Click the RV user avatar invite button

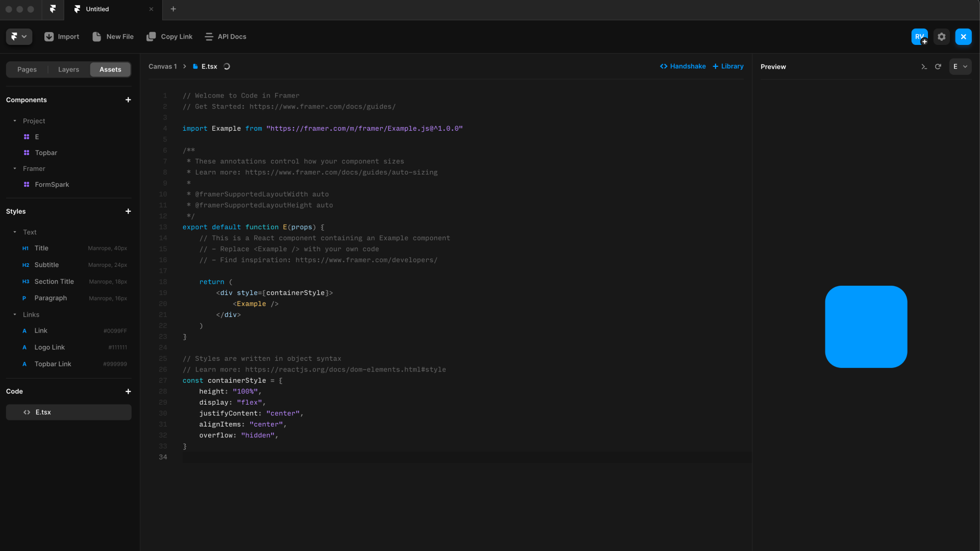point(919,37)
